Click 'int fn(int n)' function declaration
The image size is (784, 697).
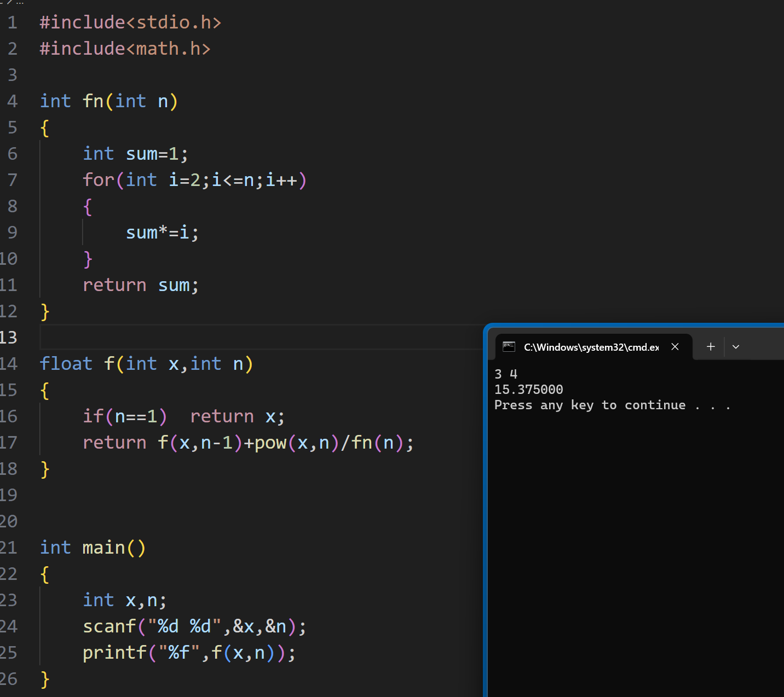coord(108,101)
